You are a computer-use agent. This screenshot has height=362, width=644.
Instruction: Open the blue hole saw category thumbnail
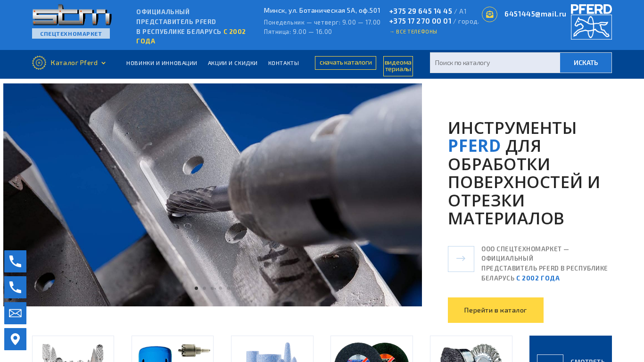click(173, 349)
